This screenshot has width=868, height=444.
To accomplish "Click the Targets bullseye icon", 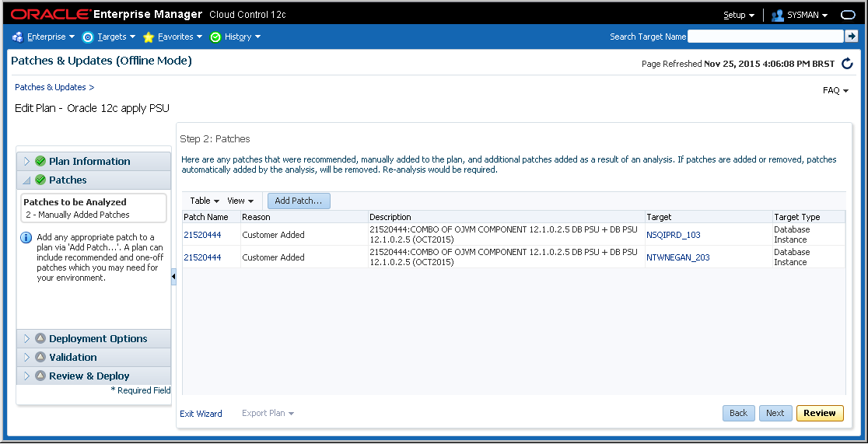I will pyautogui.click(x=88, y=37).
